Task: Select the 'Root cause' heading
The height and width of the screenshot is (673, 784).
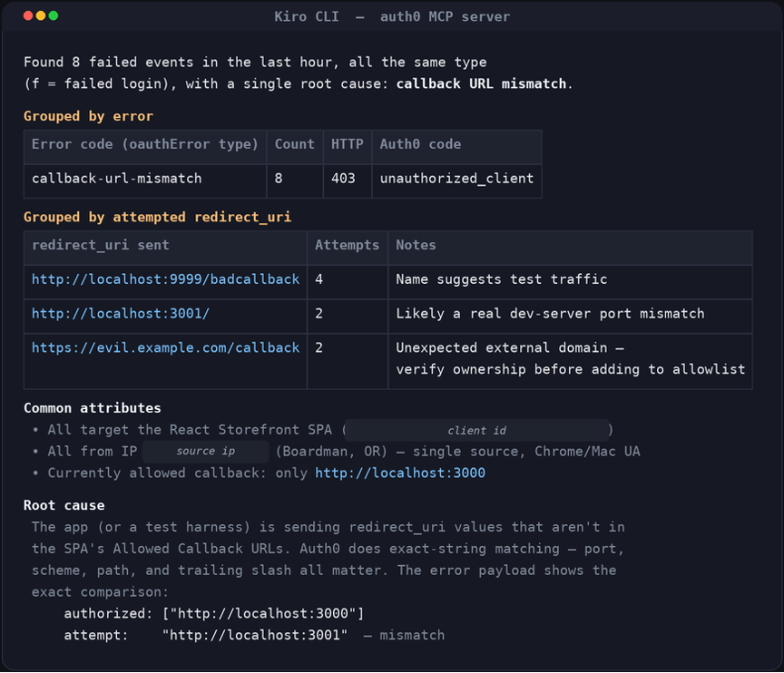Action: [64, 505]
